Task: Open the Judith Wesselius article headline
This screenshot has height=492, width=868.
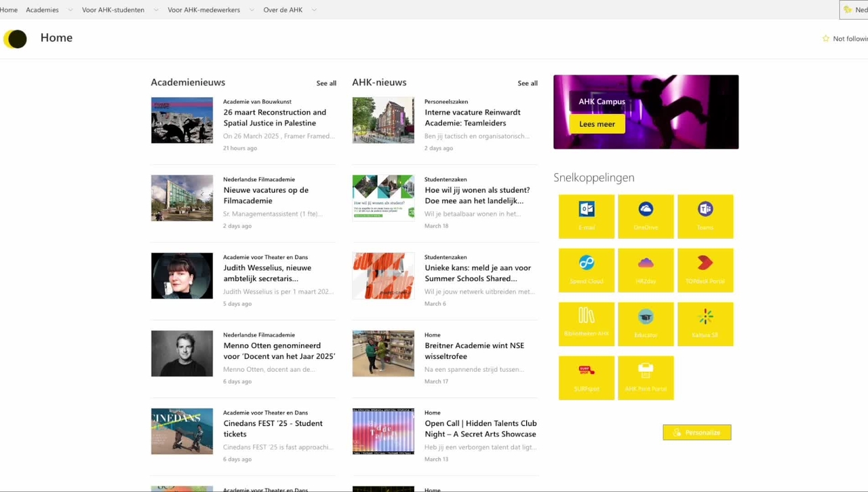Action: tap(267, 273)
